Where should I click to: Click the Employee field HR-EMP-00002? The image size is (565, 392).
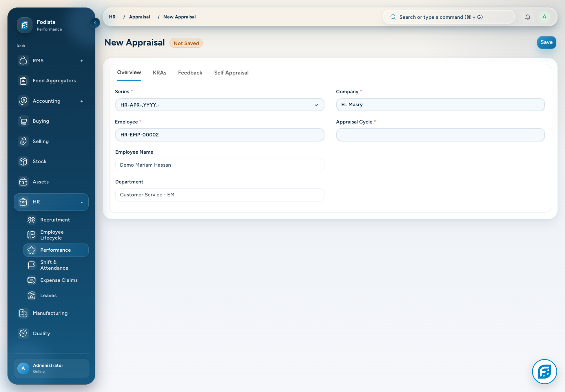(x=220, y=135)
